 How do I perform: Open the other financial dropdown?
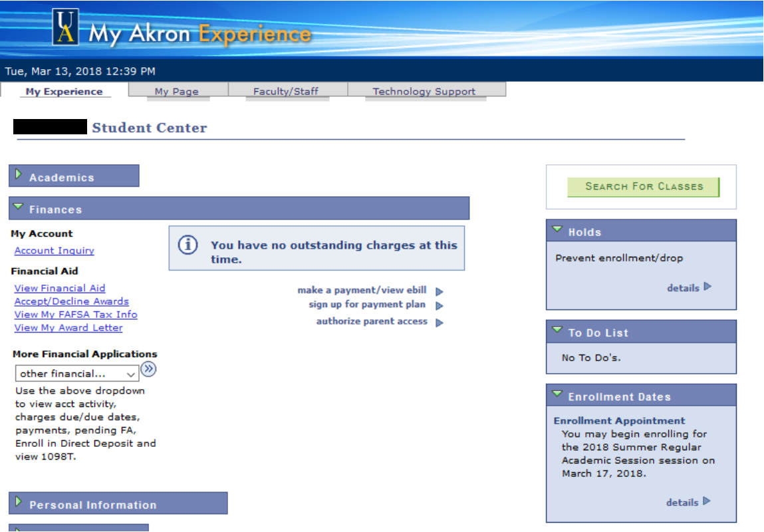77,374
